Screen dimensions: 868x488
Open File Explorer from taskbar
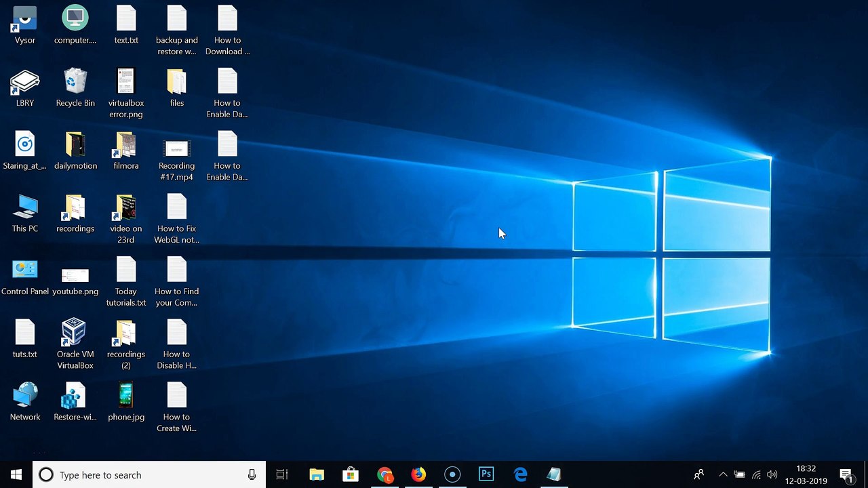click(317, 474)
